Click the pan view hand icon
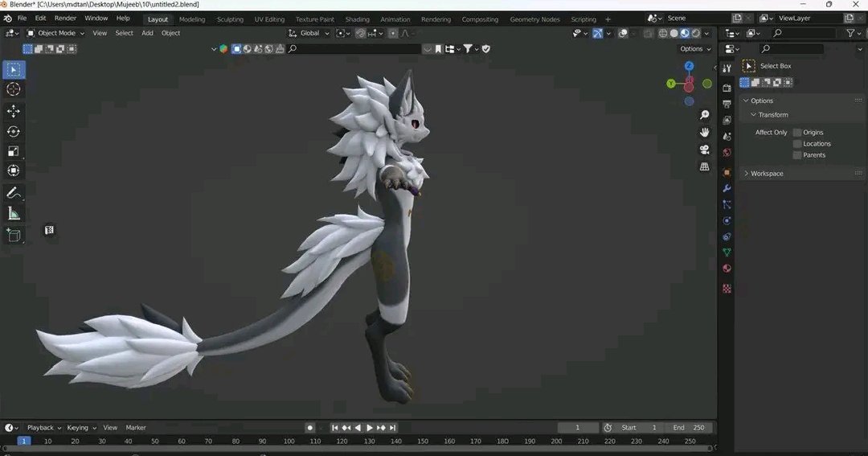 coord(704,133)
